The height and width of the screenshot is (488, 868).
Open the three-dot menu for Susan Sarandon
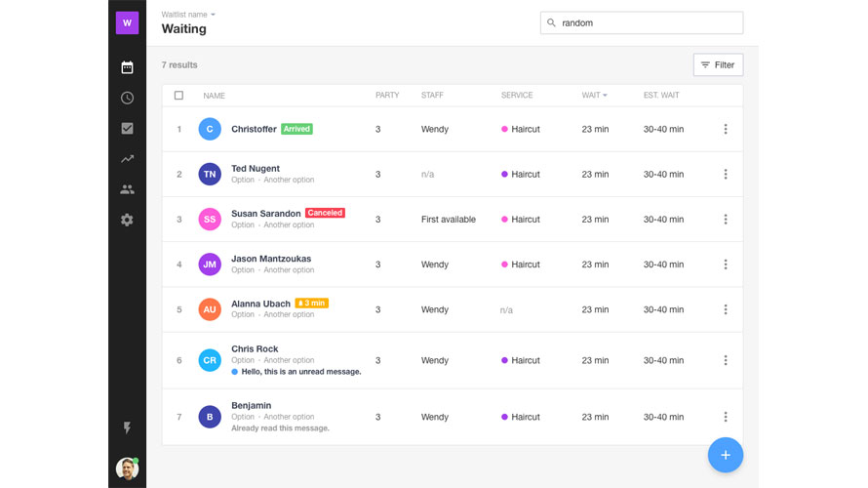(x=725, y=220)
